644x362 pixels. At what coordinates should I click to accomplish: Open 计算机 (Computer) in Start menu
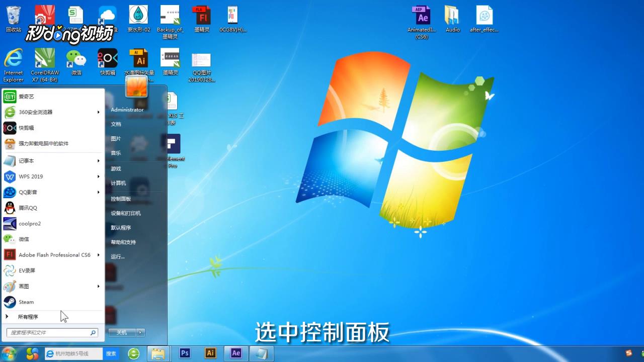pos(118,184)
